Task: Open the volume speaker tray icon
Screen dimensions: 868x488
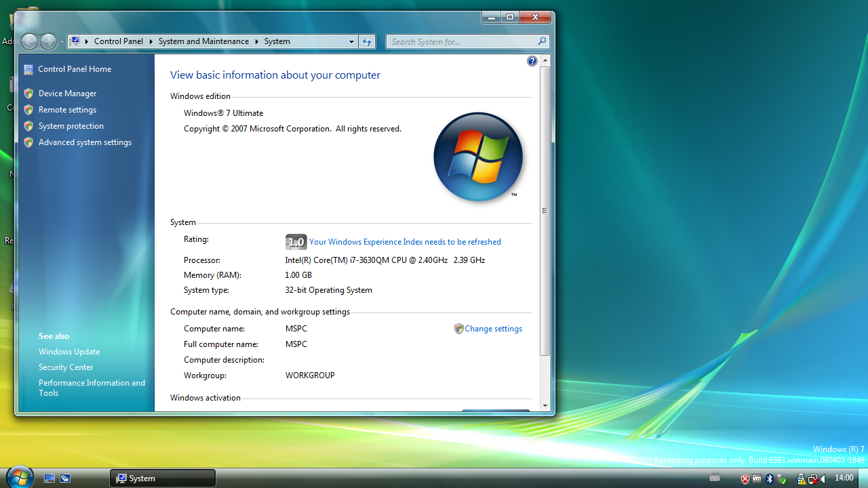Action: (x=823, y=479)
